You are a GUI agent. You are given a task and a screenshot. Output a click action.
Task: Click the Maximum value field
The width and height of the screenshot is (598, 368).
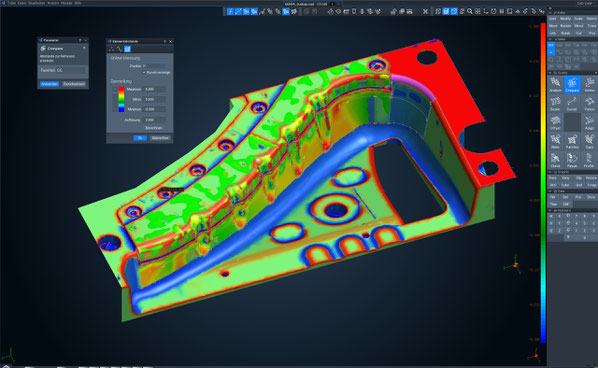pyautogui.click(x=155, y=89)
